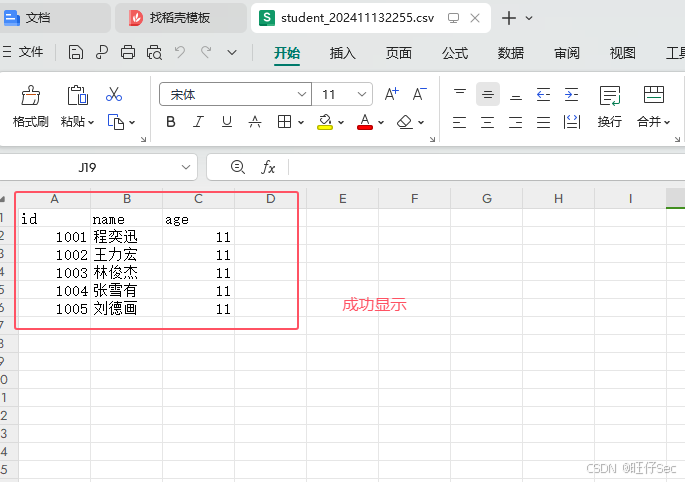The height and width of the screenshot is (482, 685).
Task: Expand clear options dropdown arrow
Action: click(421, 122)
